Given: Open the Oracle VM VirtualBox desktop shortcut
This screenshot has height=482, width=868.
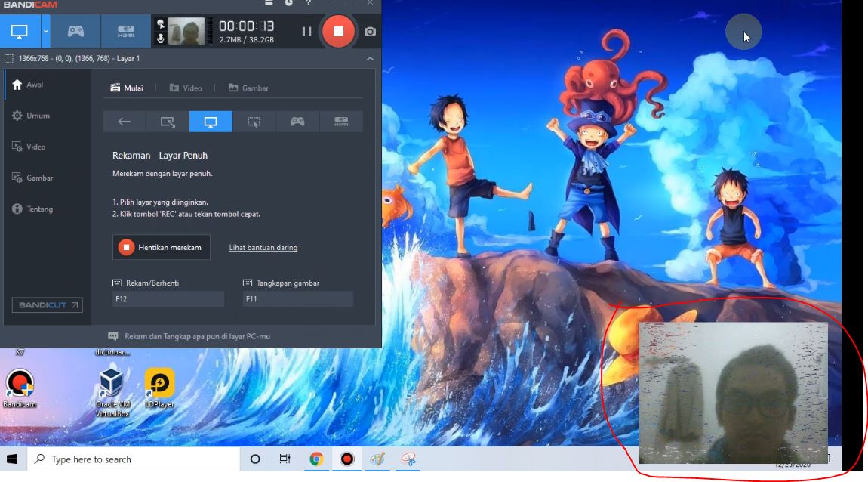Looking at the screenshot, I should (x=112, y=392).
